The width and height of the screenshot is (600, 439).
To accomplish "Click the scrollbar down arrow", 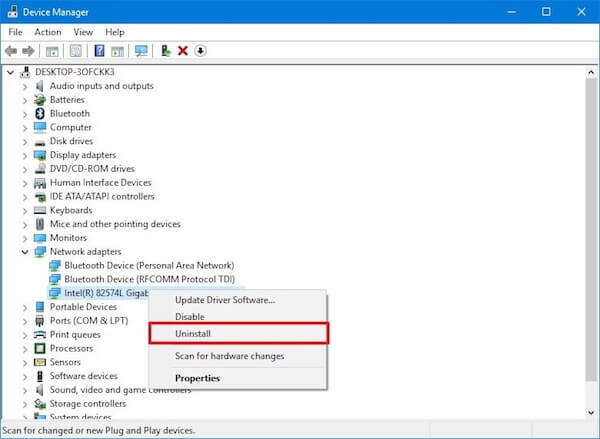I will 591,413.
